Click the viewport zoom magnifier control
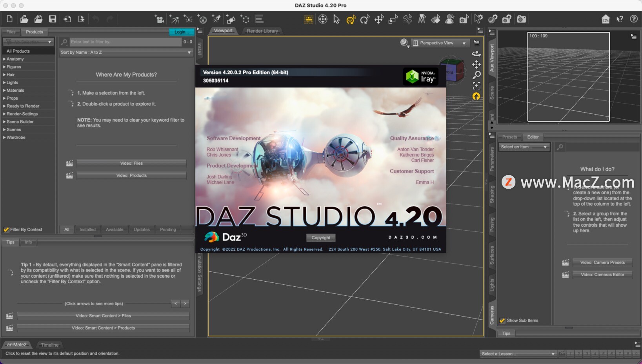642x364 pixels. coord(476,75)
